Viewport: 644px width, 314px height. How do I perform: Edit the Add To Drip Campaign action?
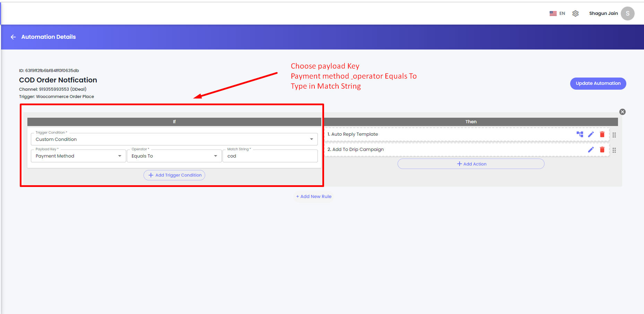(x=591, y=150)
